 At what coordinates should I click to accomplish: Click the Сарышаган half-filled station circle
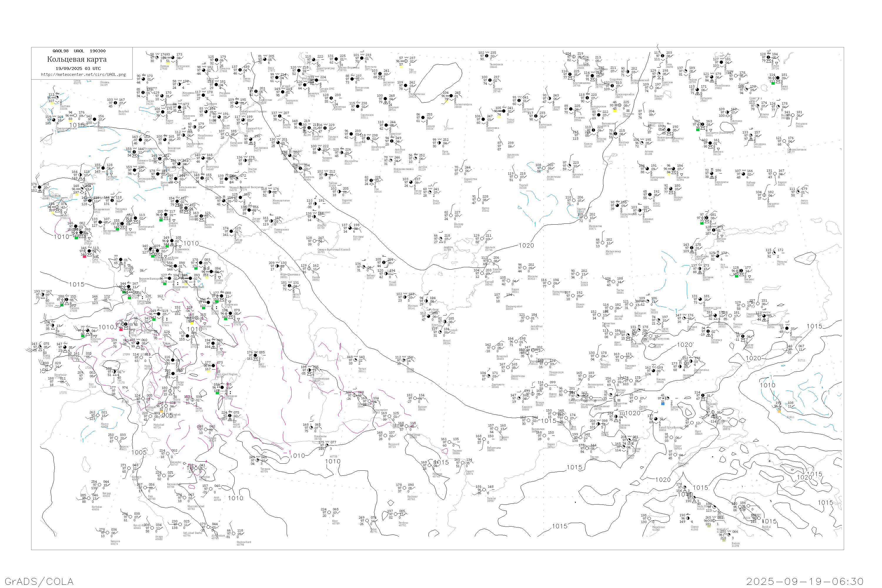point(692,248)
